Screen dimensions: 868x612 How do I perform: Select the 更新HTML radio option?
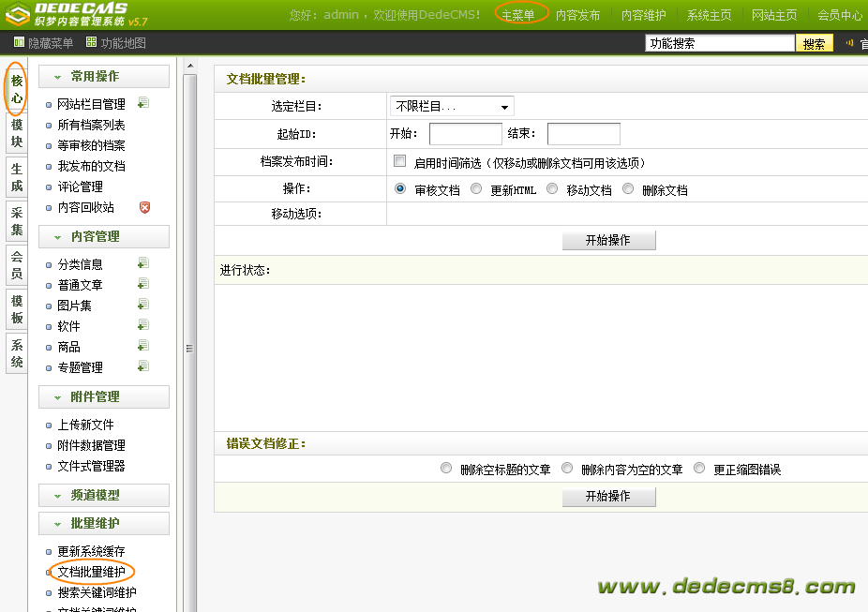[x=476, y=188]
